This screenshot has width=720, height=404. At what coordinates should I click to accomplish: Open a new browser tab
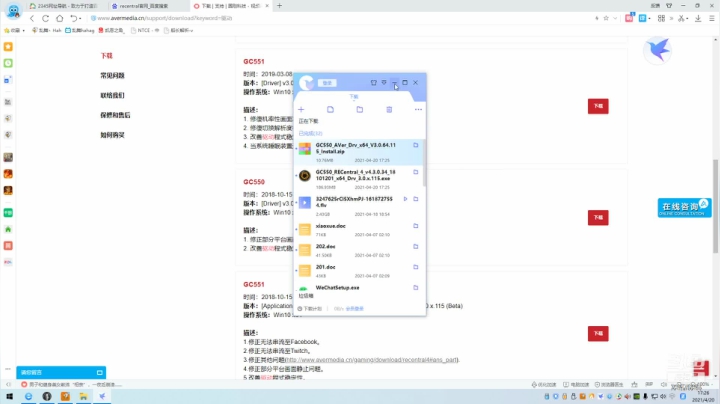pos(279,6)
